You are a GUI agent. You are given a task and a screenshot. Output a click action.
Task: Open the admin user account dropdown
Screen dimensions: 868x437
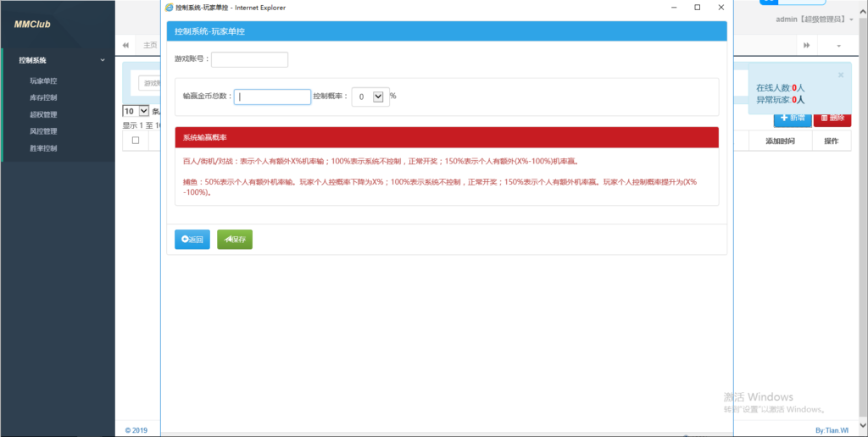pos(814,19)
